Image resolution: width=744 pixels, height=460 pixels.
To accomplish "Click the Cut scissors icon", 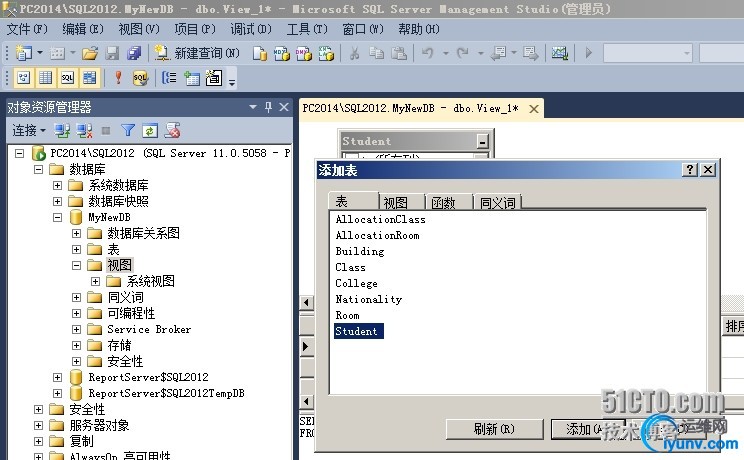I will (x=354, y=53).
